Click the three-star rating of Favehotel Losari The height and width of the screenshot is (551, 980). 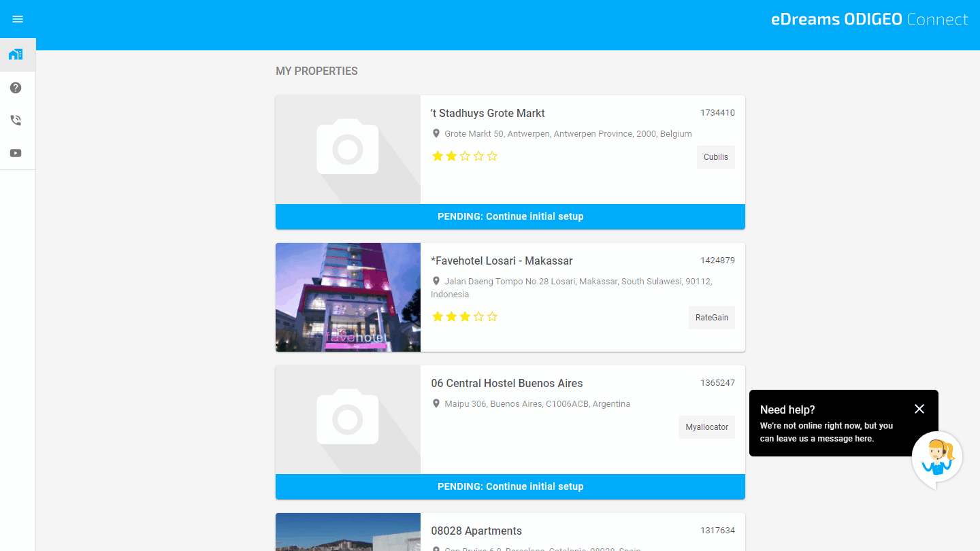pos(465,317)
